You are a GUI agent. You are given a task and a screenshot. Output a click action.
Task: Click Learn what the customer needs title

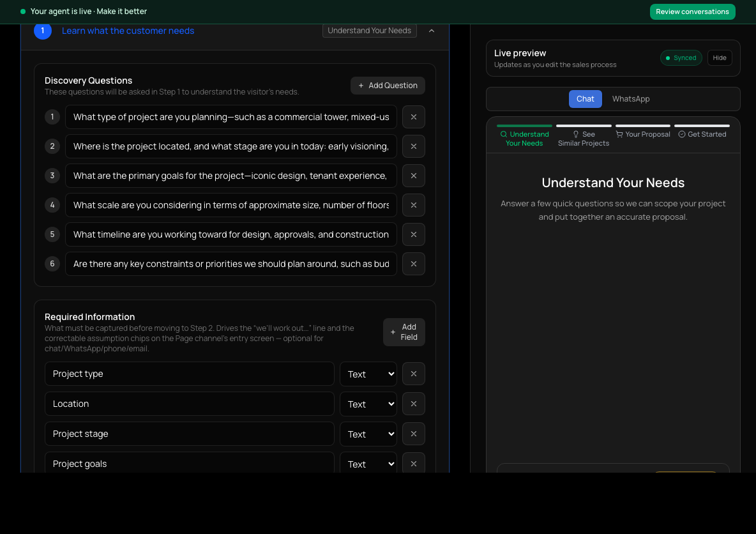128,31
